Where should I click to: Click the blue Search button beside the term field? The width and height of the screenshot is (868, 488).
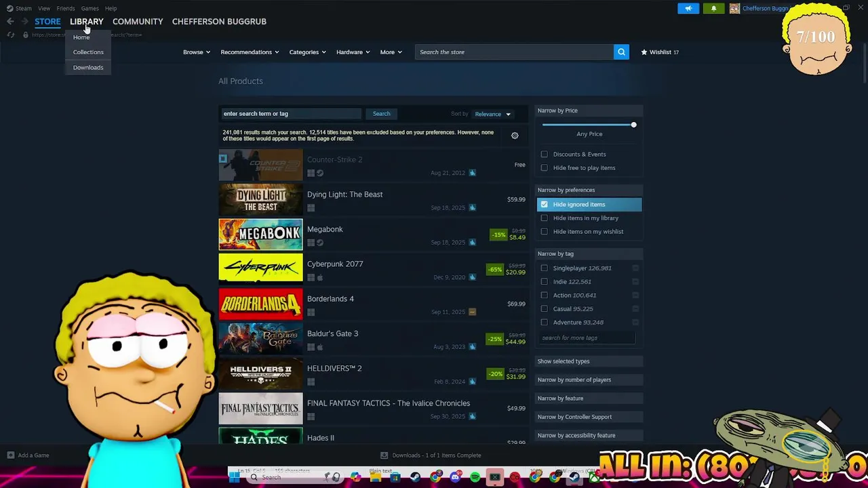point(381,114)
